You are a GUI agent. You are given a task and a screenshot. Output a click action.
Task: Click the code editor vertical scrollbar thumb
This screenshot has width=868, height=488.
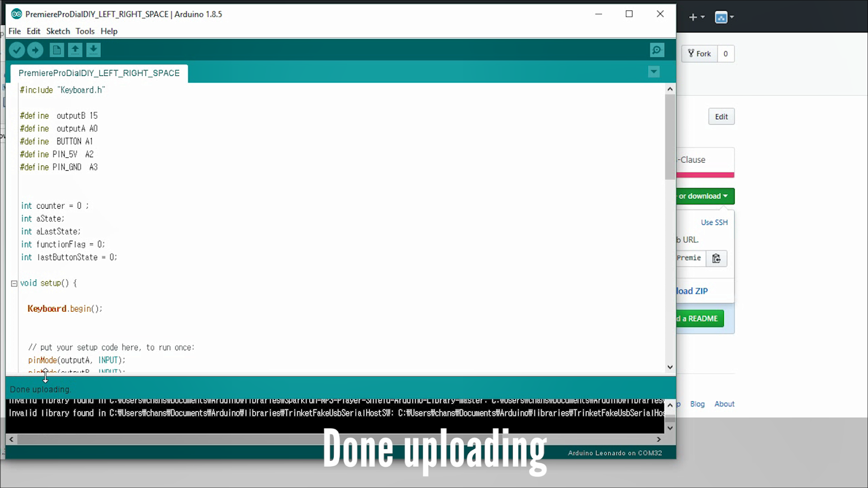pyautogui.click(x=670, y=137)
